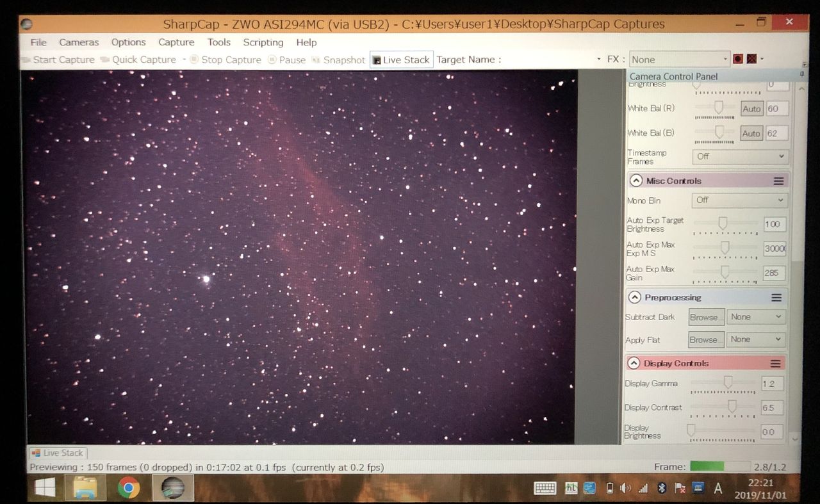
Task: Browse for a Subtract Dark file
Action: pos(706,317)
